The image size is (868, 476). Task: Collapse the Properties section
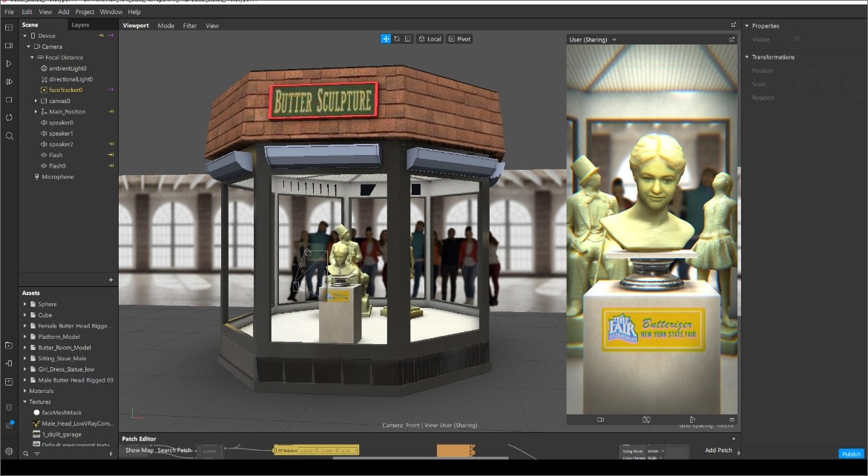(747, 26)
